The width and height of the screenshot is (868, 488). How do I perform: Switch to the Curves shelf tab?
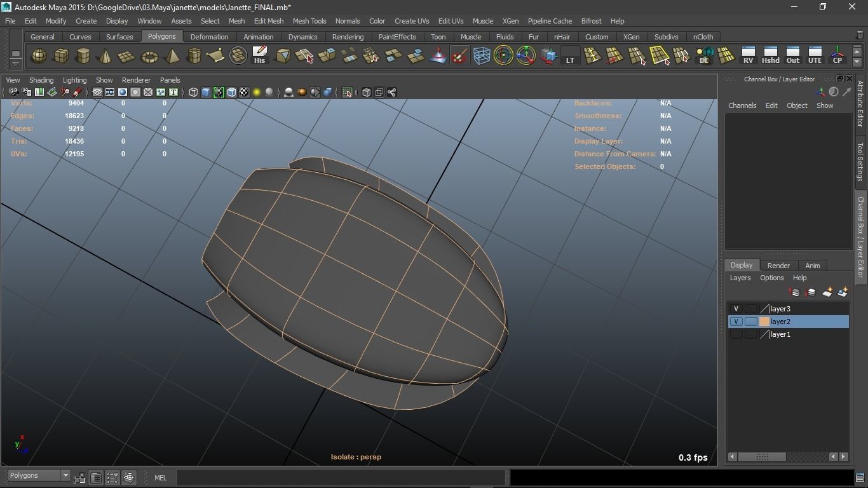tap(80, 37)
